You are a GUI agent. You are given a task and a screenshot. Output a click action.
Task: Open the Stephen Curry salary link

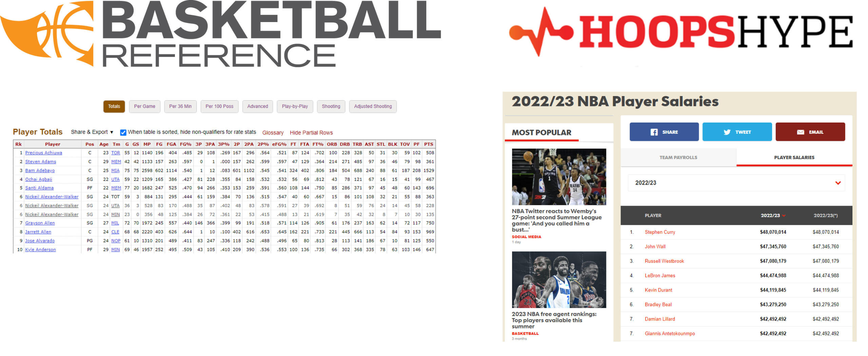[x=659, y=232]
